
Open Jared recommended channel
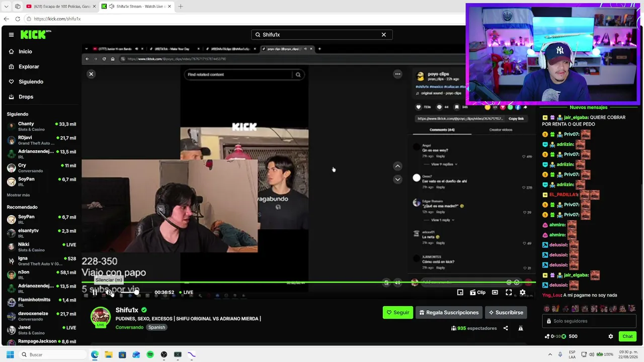(41, 330)
